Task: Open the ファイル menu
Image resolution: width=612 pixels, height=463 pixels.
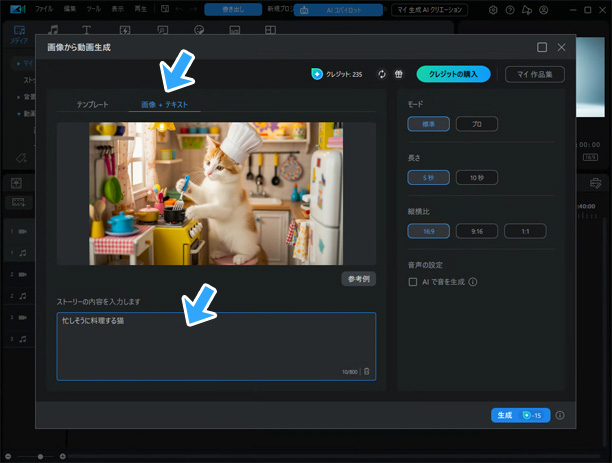Action: 44,9
